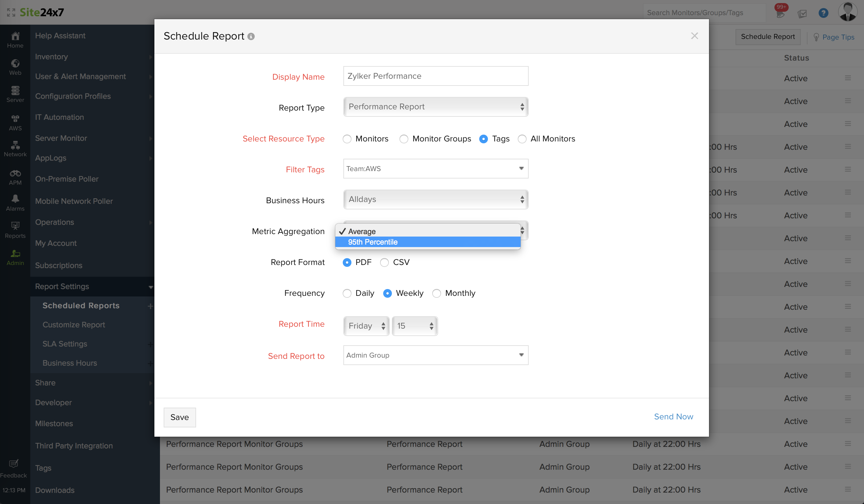Open the Server section icon
This screenshot has height=504, width=864.
(15, 94)
